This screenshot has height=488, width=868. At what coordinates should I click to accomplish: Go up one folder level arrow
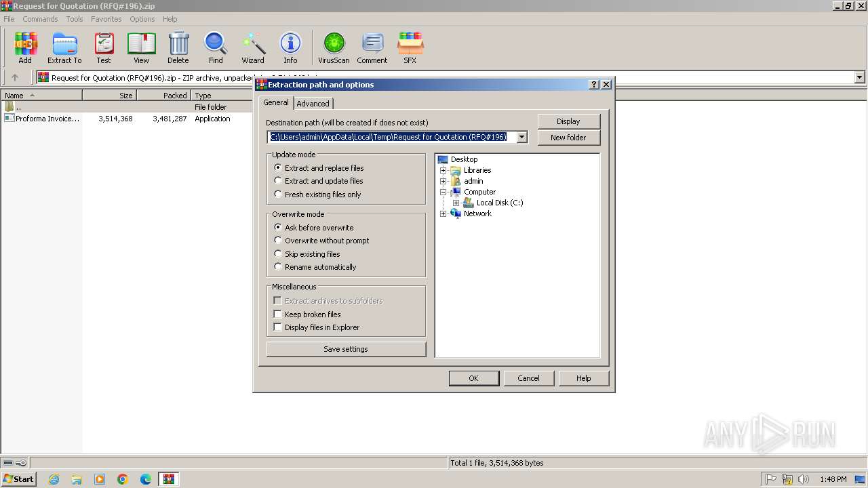click(15, 78)
